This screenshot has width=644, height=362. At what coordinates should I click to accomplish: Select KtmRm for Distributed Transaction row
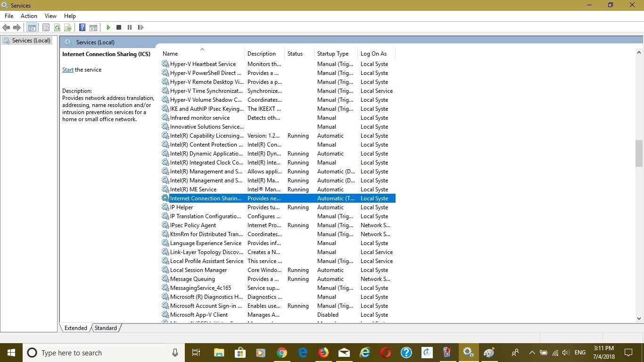278,234
